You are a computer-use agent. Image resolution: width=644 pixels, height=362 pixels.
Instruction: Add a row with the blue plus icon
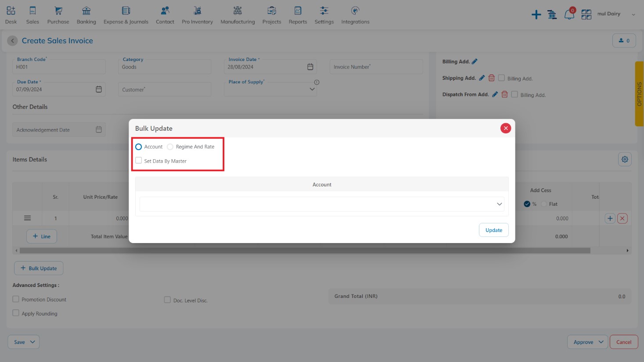610,218
